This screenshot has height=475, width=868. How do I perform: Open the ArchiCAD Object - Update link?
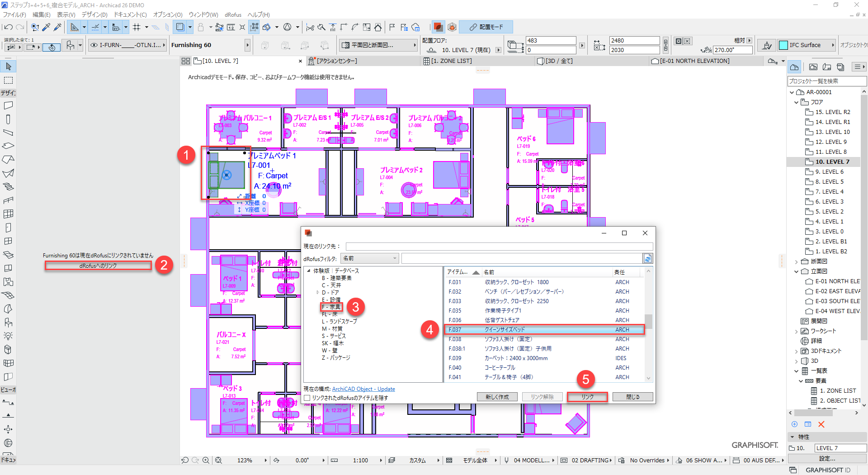[363, 389]
